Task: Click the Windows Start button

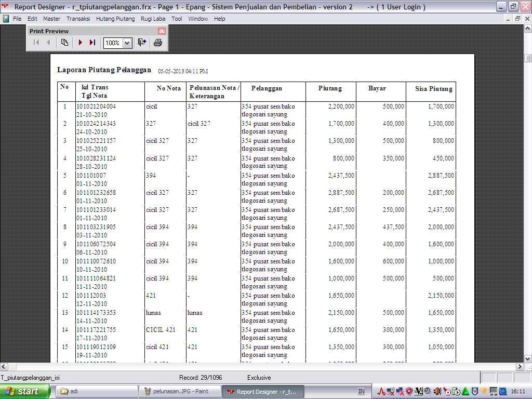Action: [x=24, y=391]
